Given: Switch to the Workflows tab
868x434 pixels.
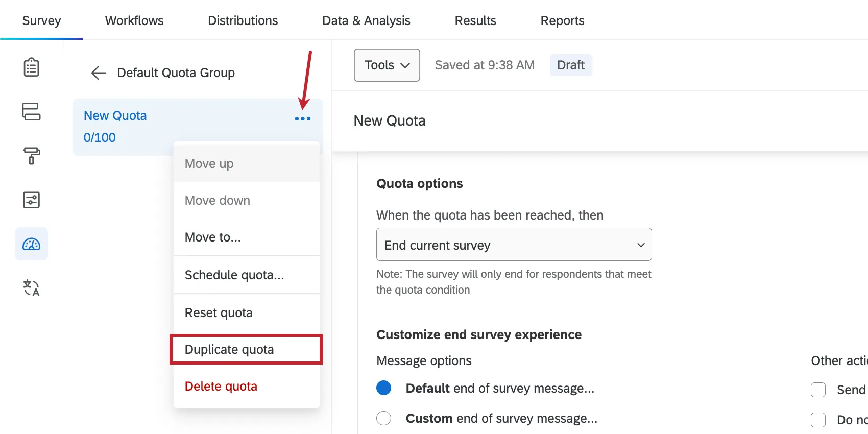Looking at the screenshot, I should [134, 20].
